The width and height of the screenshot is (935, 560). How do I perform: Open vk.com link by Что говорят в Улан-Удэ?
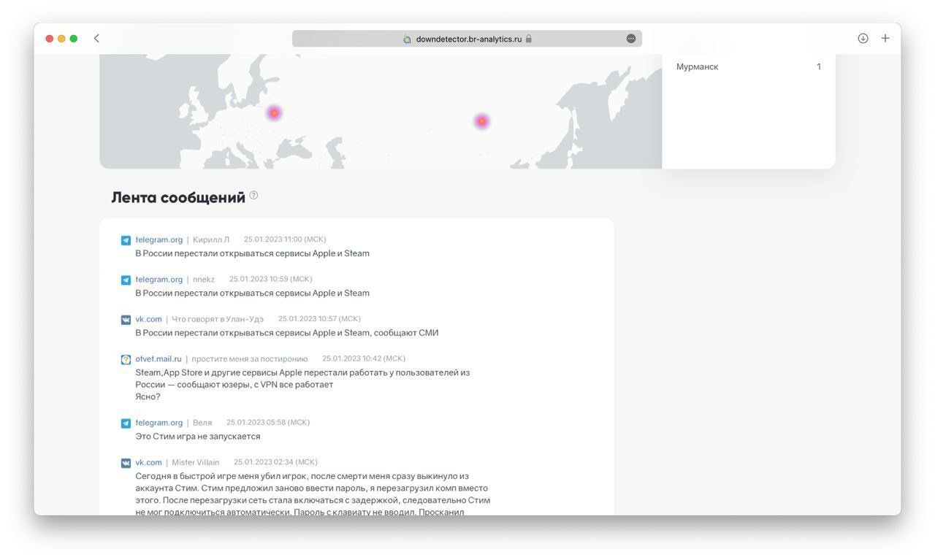(148, 319)
